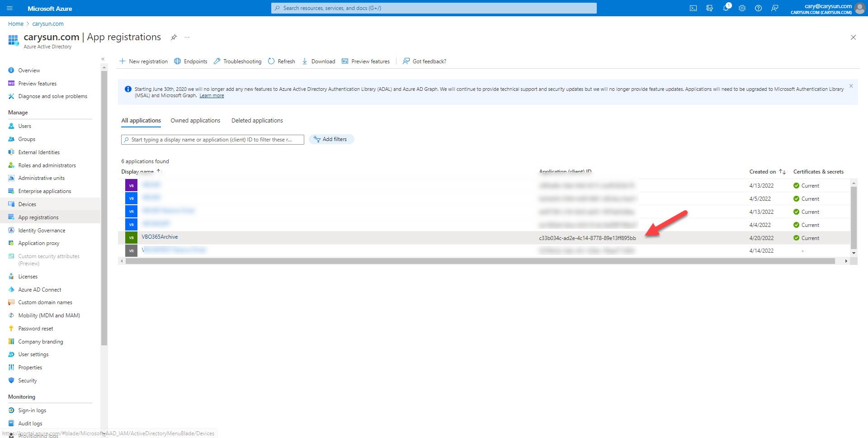The image size is (868, 438).
Task: Click New registration button
Action: pos(143,61)
